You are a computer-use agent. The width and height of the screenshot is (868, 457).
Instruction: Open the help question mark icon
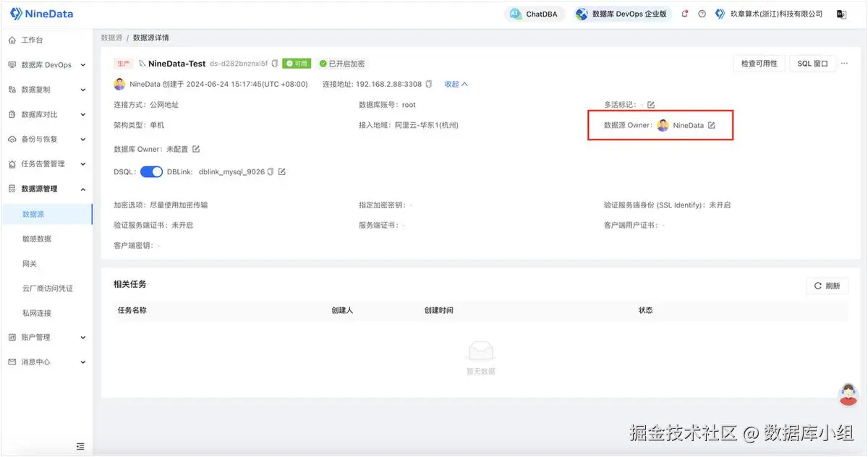click(x=702, y=14)
